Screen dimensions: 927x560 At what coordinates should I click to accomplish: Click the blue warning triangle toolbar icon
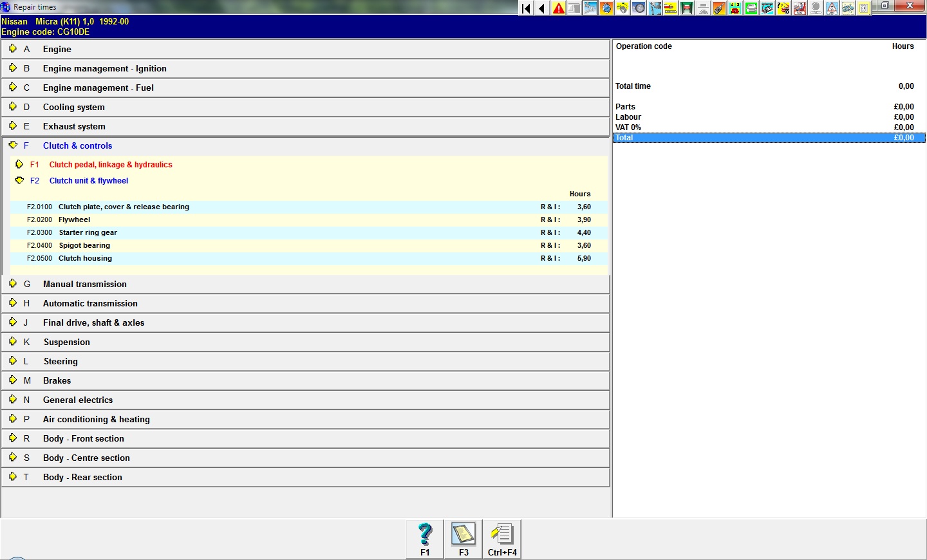coord(832,8)
